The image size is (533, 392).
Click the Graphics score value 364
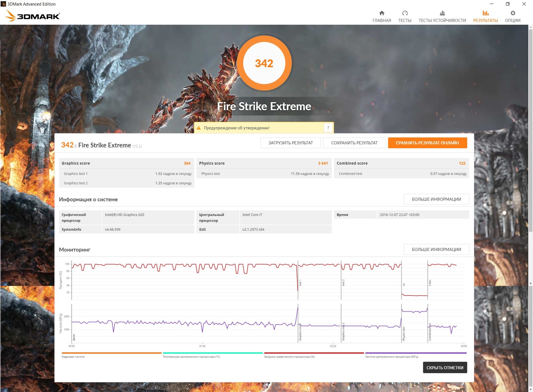187,163
